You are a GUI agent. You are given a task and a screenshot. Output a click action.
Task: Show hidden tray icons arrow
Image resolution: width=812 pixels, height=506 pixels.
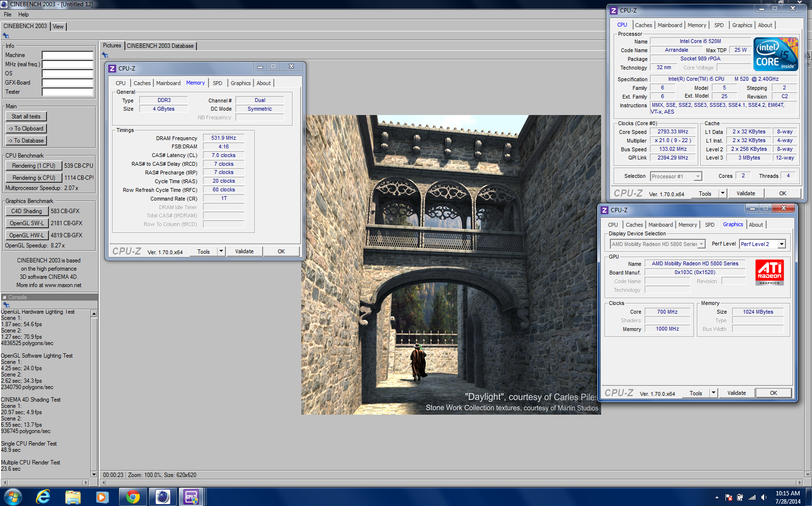(717, 497)
